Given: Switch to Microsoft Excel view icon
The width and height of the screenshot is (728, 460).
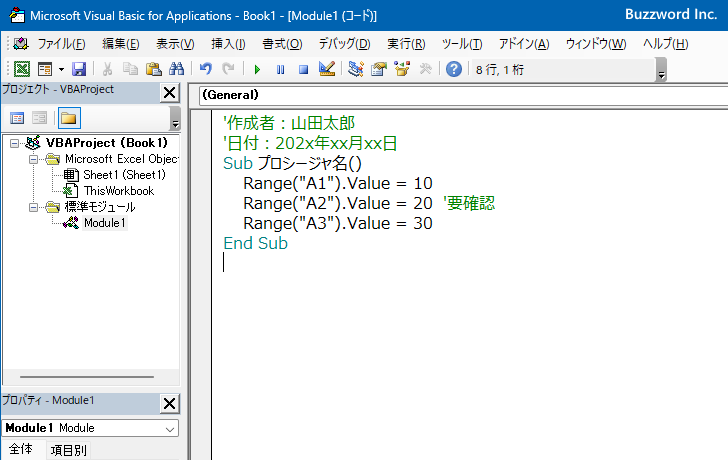Looking at the screenshot, I should click(22, 69).
